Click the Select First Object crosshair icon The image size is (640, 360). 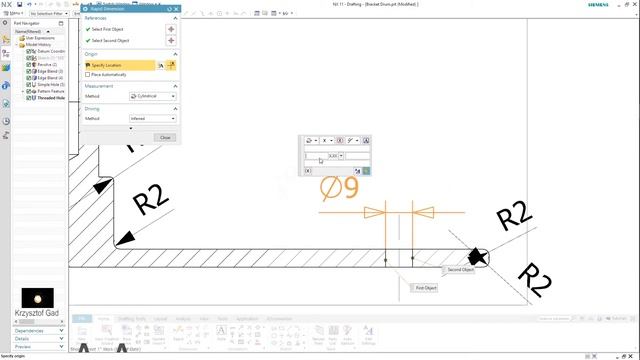pyautogui.click(x=171, y=29)
